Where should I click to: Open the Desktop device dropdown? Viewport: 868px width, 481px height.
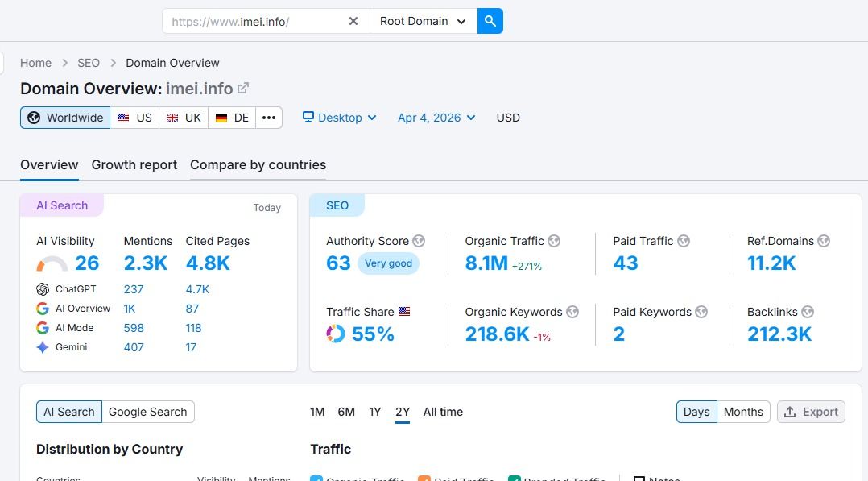pos(339,118)
